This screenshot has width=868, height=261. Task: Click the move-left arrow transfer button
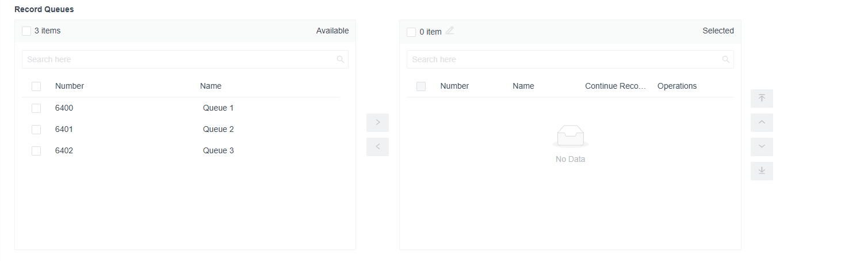coord(377,146)
